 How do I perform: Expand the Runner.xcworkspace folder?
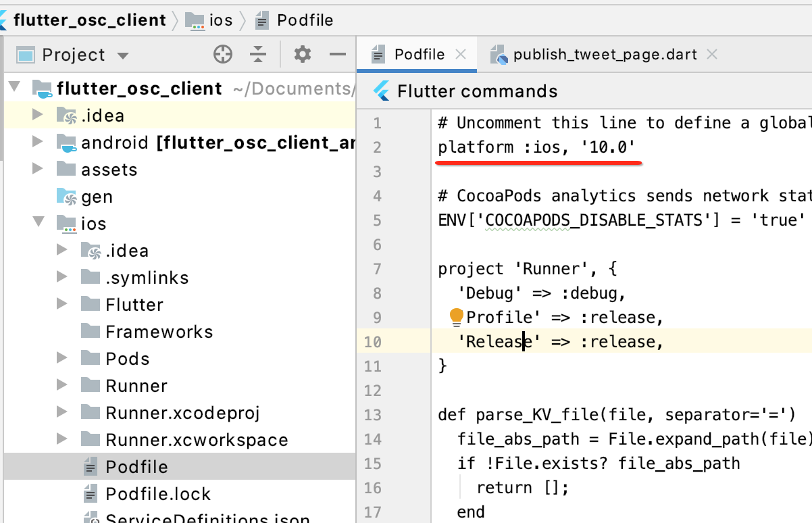click(62, 439)
